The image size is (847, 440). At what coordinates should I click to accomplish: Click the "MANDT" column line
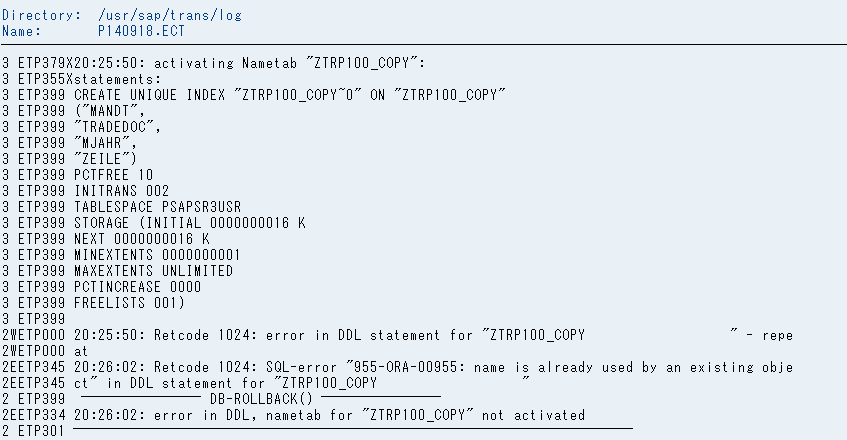73,111
